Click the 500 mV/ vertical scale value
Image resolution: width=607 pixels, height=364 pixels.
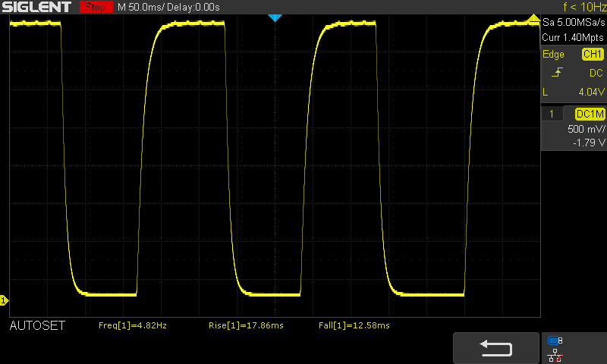point(586,129)
